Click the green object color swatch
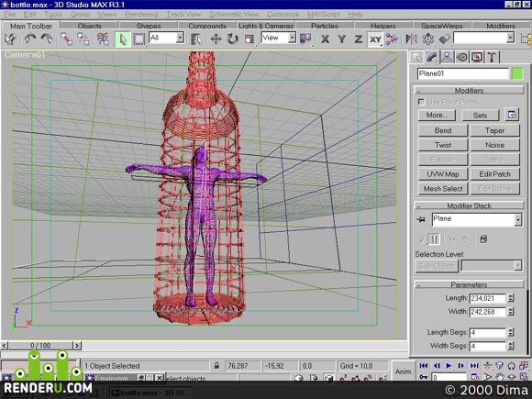Screen dimensions: 532x399 [x=517, y=73]
